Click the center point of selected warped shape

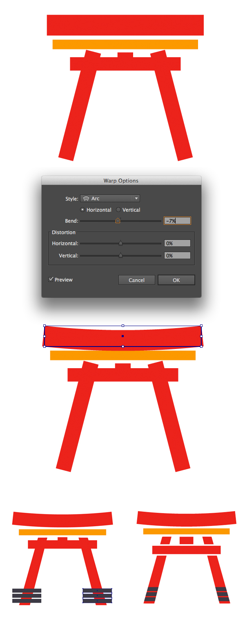(123, 336)
